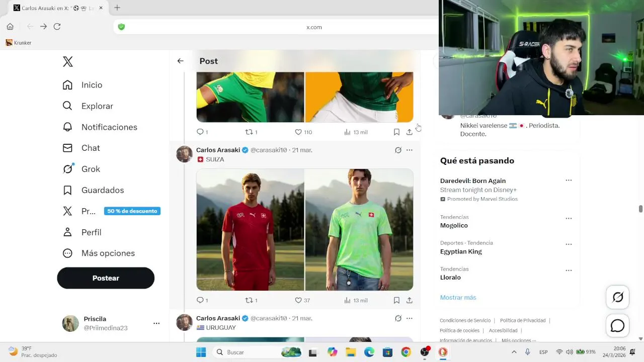Open Daredevil: Born Again trend
The height and width of the screenshot is (362, 644).
point(473,181)
